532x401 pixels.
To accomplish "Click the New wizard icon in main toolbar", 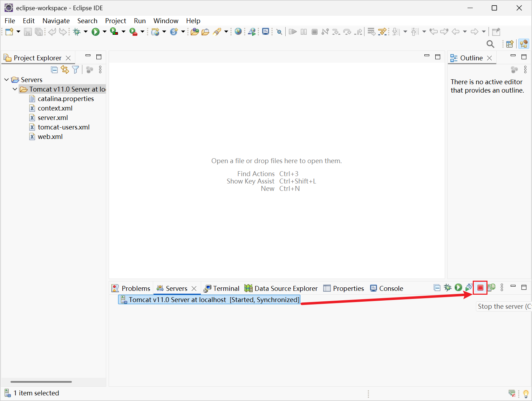I will coord(9,32).
